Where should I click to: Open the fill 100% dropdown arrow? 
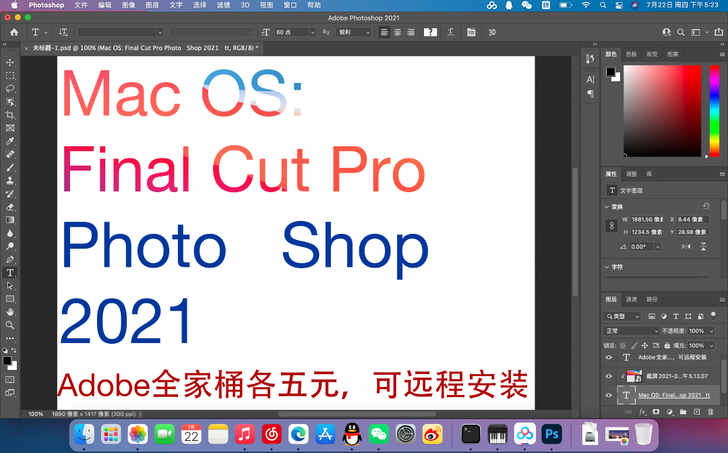(711, 345)
